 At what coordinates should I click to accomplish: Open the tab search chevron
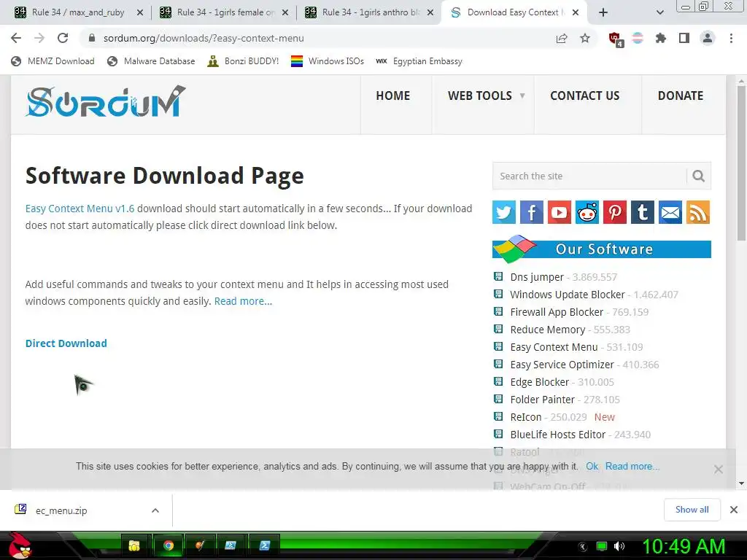coord(659,12)
